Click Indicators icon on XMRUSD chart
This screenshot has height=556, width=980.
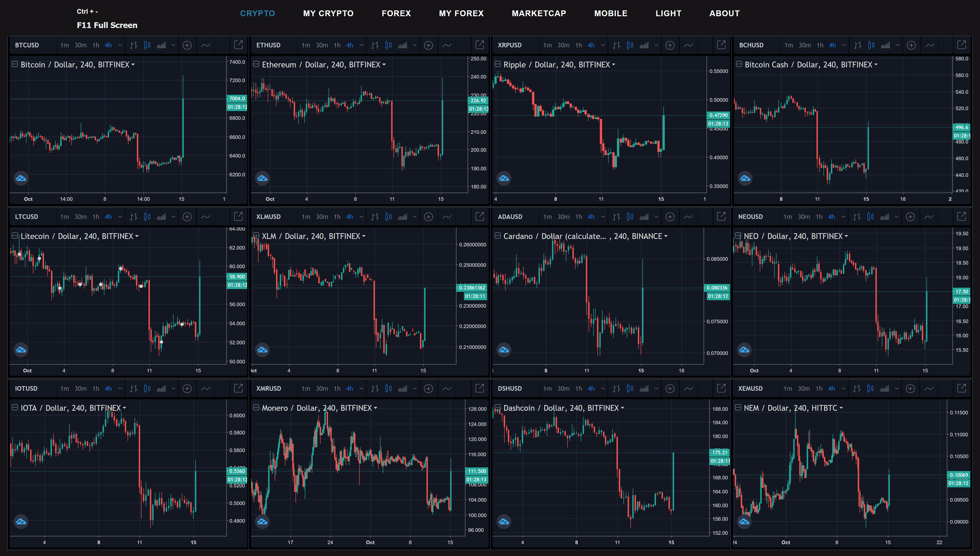click(x=447, y=388)
